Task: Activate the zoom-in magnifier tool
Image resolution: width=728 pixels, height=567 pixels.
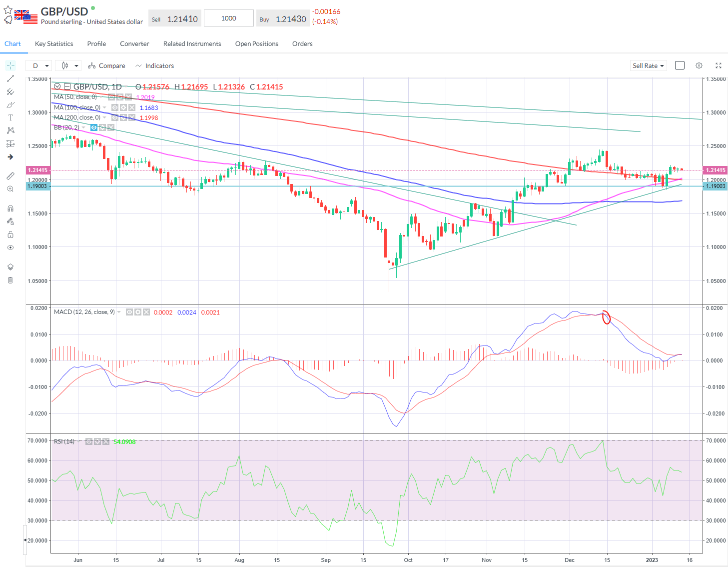Action: click(10, 189)
